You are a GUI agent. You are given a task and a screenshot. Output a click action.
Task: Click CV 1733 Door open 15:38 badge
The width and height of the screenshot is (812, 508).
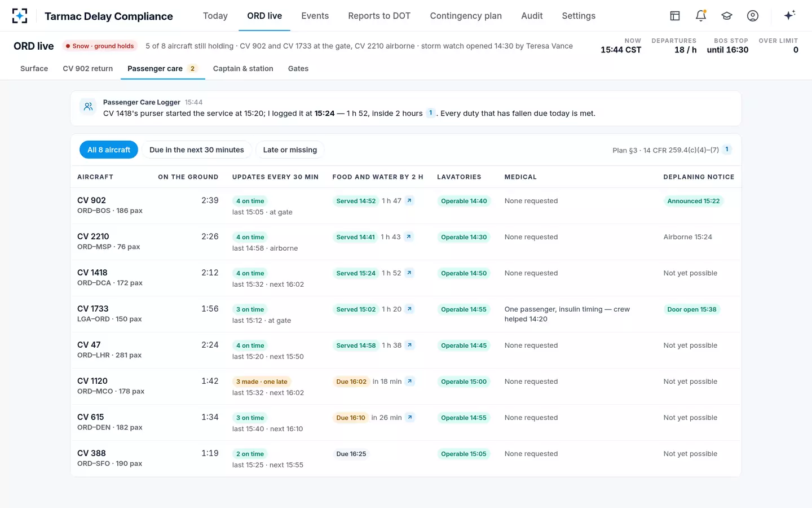692,309
